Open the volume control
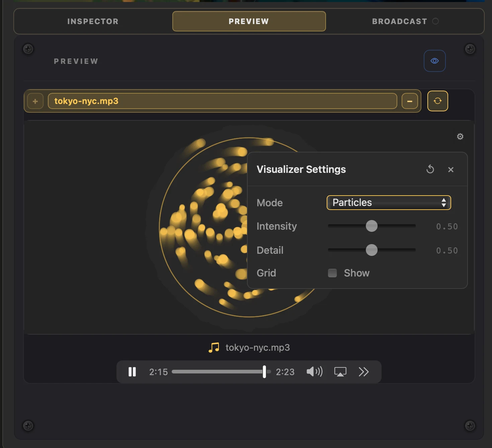Screen dimensions: 492x448 point(315,372)
